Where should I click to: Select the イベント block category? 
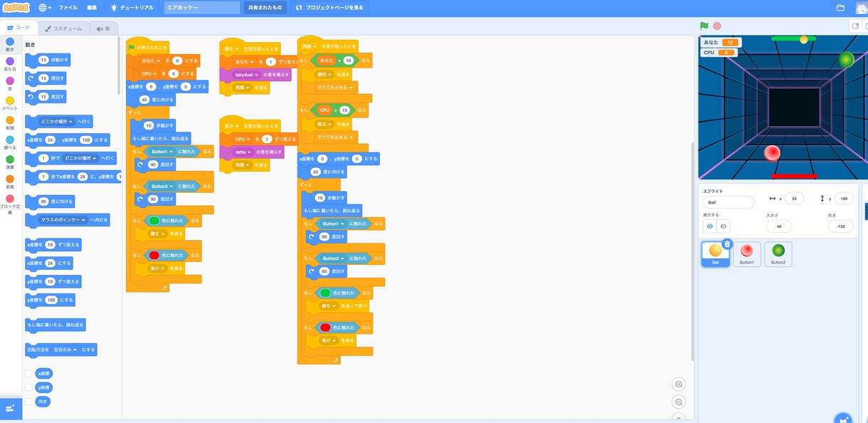coord(10,103)
